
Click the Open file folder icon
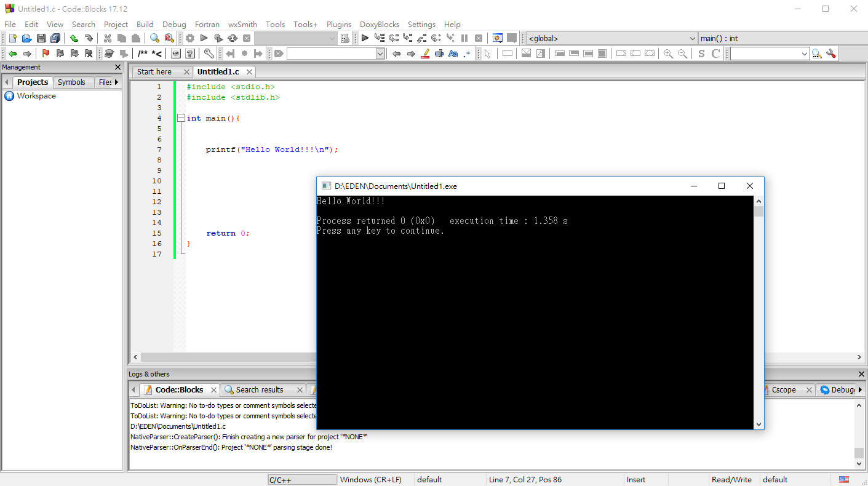[x=26, y=38]
